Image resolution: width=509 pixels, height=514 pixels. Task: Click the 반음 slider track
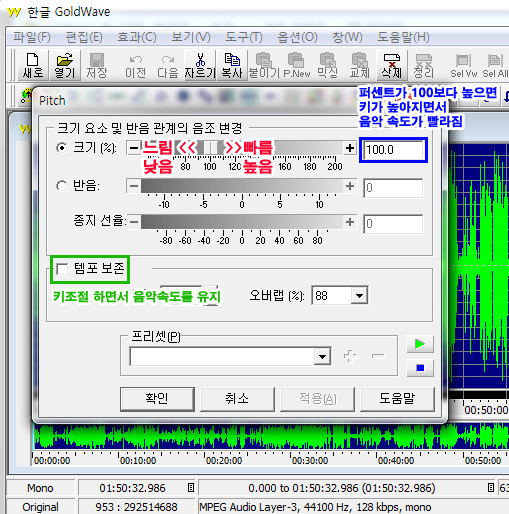pos(242,186)
